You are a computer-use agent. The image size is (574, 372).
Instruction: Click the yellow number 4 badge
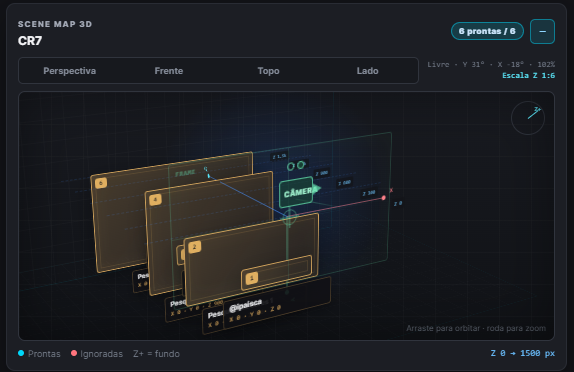tap(156, 200)
